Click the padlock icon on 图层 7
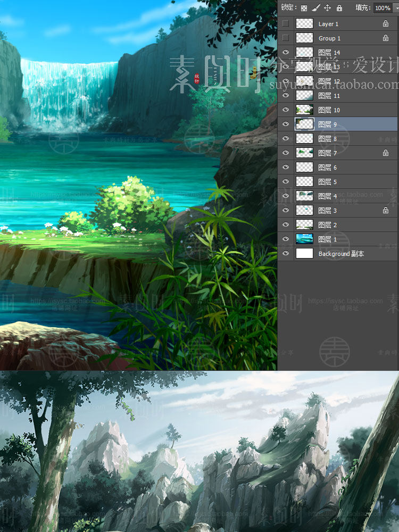This screenshot has height=532, width=399. click(386, 153)
